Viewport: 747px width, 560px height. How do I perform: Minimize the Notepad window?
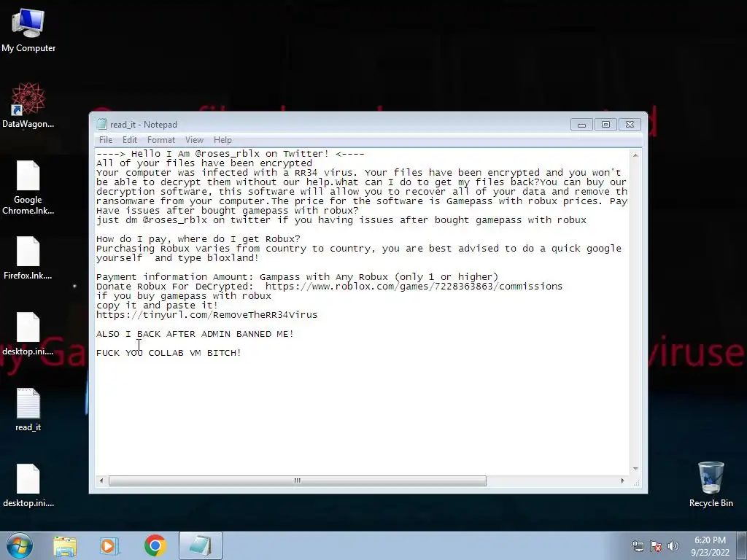[x=581, y=124]
